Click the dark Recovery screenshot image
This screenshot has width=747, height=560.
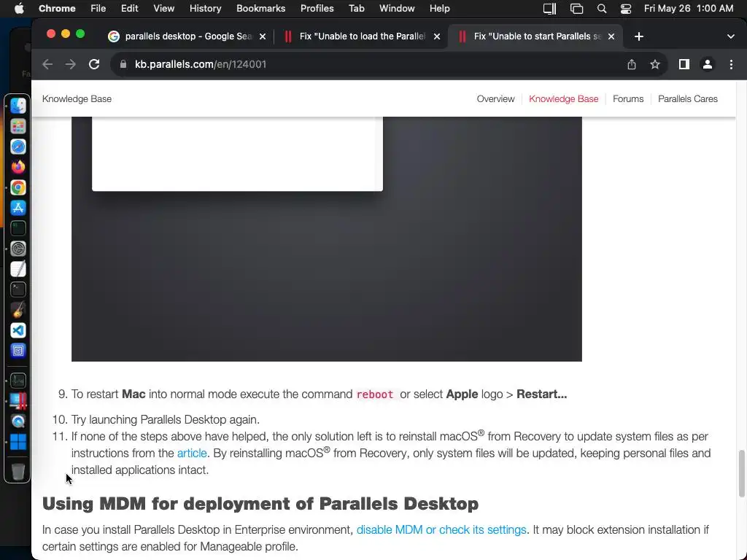pos(326,239)
